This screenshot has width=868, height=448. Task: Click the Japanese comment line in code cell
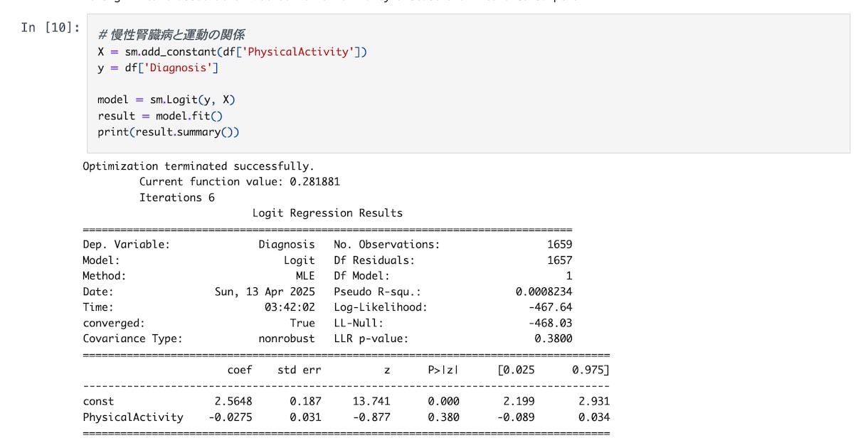[x=171, y=36]
